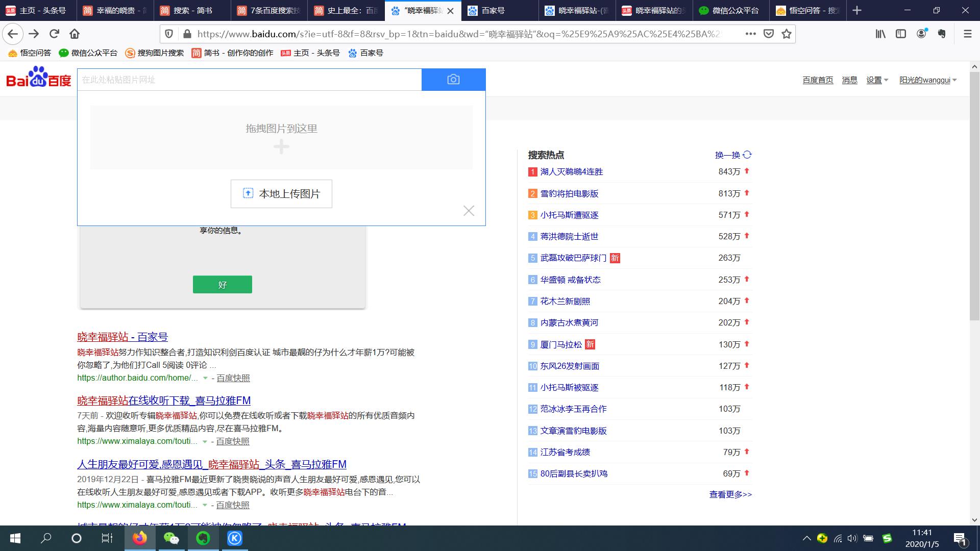The height and width of the screenshot is (551, 980).
Task: Switch to 搜索 - 简书 tab
Action: pyautogui.click(x=192, y=10)
